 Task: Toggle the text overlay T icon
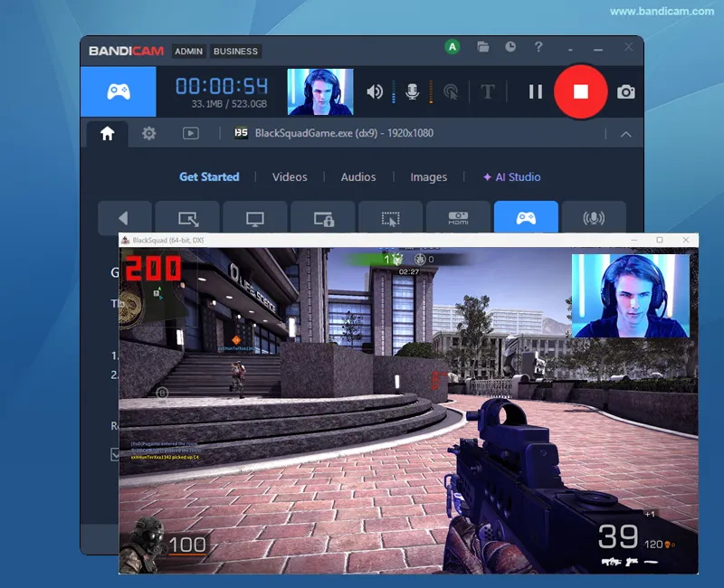click(x=488, y=91)
